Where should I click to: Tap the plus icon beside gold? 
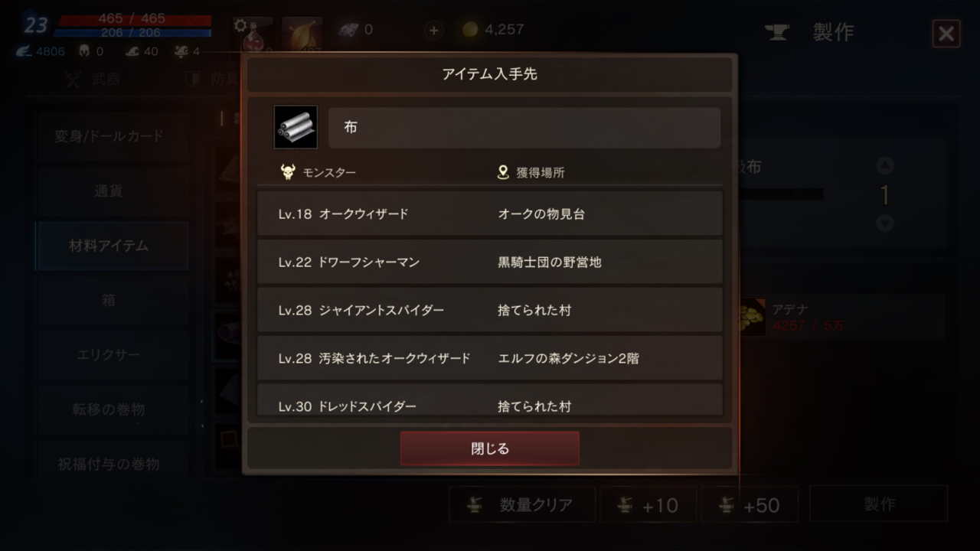pyautogui.click(x=434, y=30)
